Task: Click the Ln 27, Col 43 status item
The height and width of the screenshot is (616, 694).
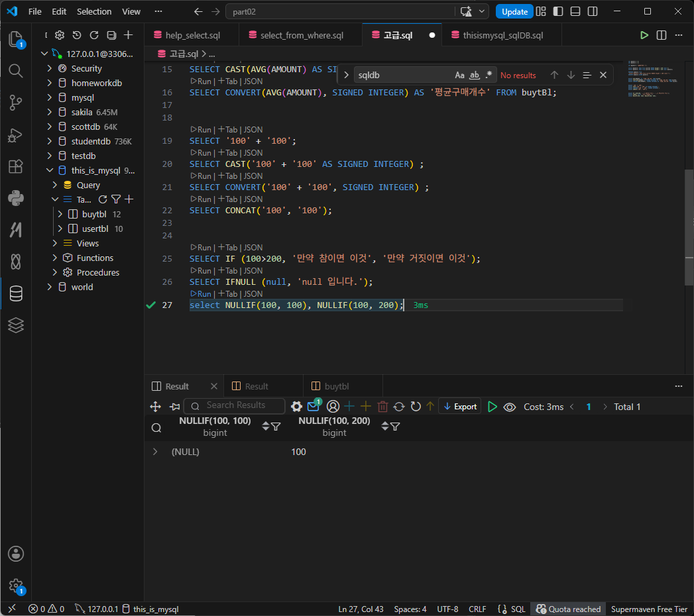Action: pos(361,609)
